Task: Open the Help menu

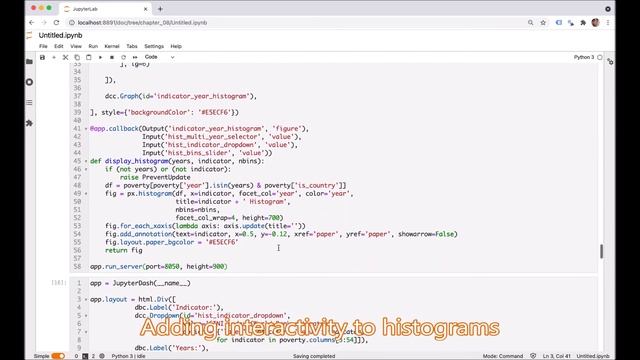Action: tap(176, 47)
